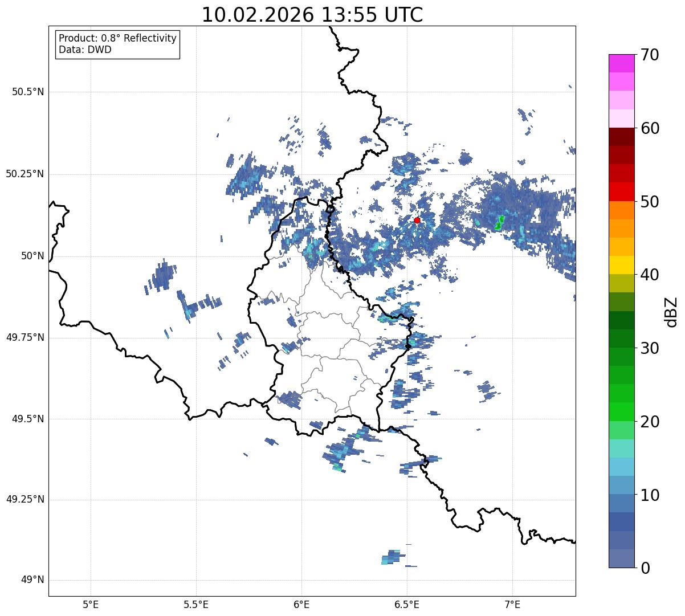Select the yellow 40 dBZ colorbar band
The height and width of the screenshot is (616, 685).
(625, 265)
